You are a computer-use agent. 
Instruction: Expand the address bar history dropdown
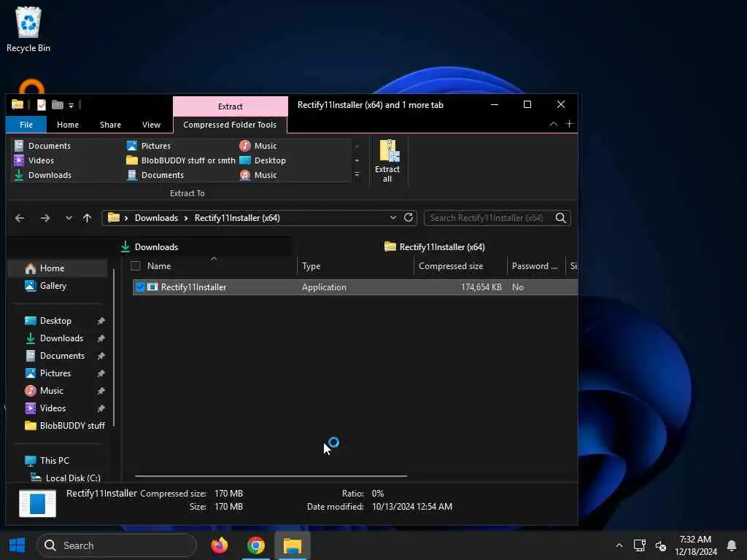click(392, 217)
